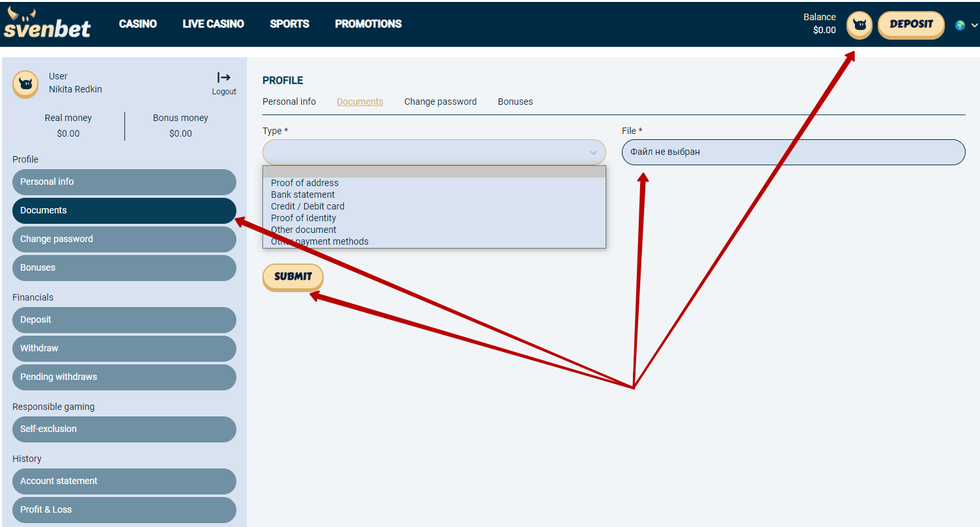Open Change password in sidebar

tap(124, 239)
